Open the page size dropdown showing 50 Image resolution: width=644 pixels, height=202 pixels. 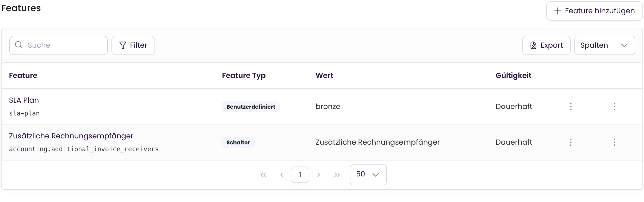368,175
